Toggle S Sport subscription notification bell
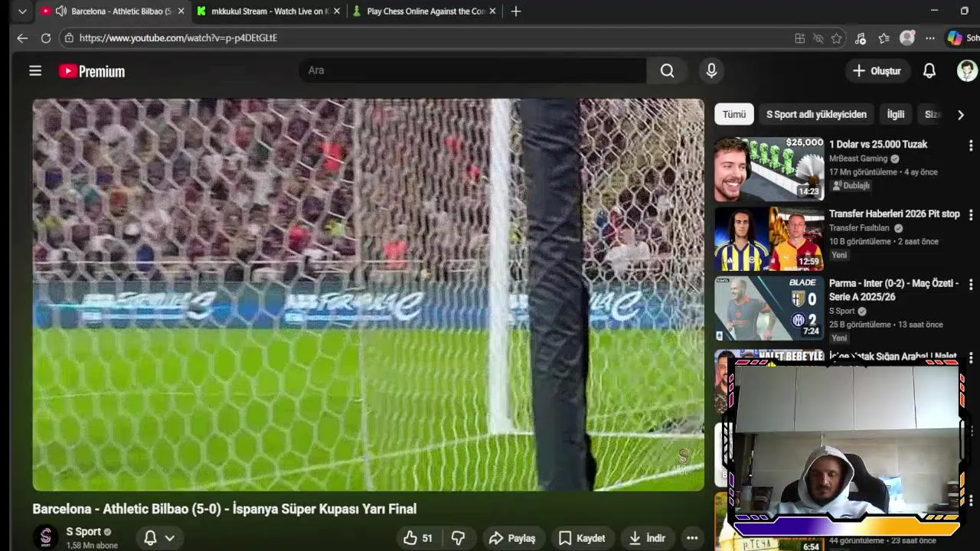The image size is (980, 551). pos(159,538)
